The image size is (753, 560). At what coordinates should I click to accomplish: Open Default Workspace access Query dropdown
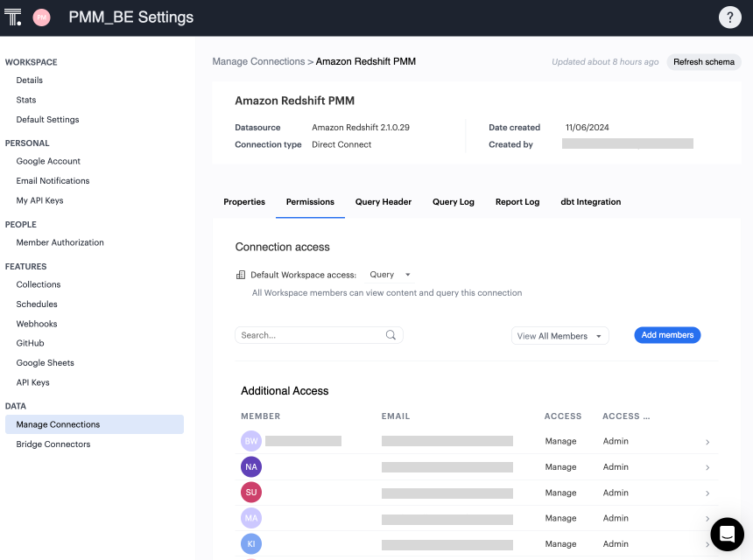(391, 275)
